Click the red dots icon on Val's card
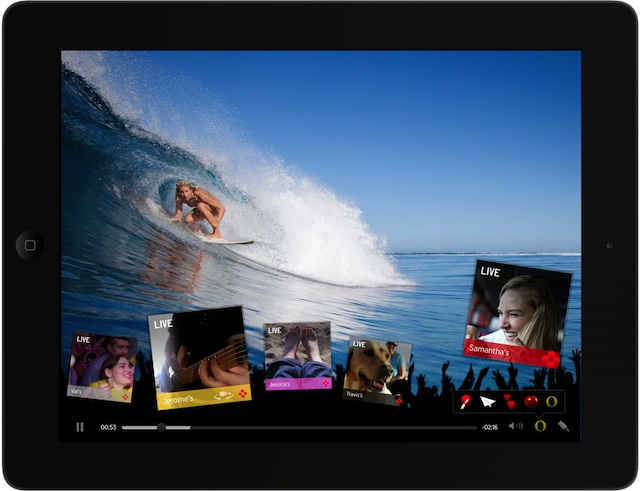 (x=125, y=396)
